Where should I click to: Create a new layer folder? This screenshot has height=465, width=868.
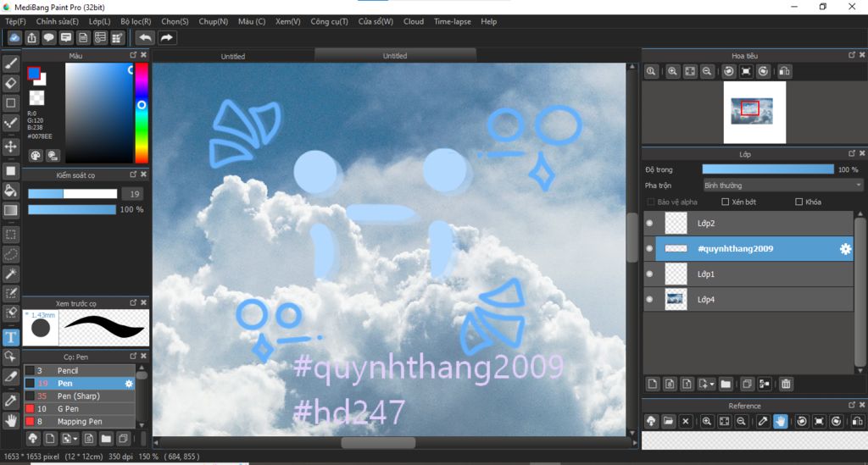726,384
